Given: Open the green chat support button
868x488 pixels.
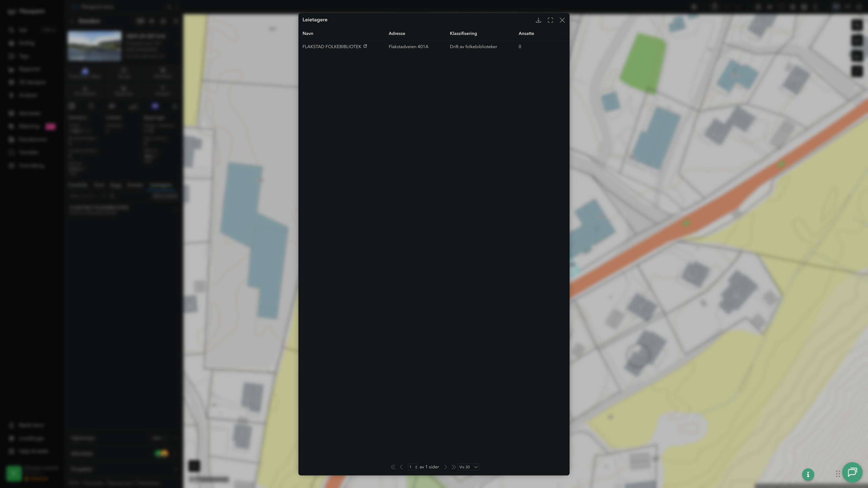Looking at the screenshot, I should pos(852,472).
